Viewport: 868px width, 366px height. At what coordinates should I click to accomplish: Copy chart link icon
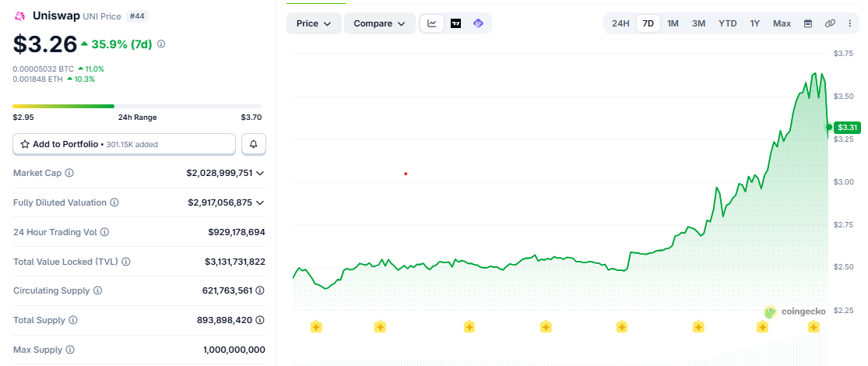click(x=830, y=23)
